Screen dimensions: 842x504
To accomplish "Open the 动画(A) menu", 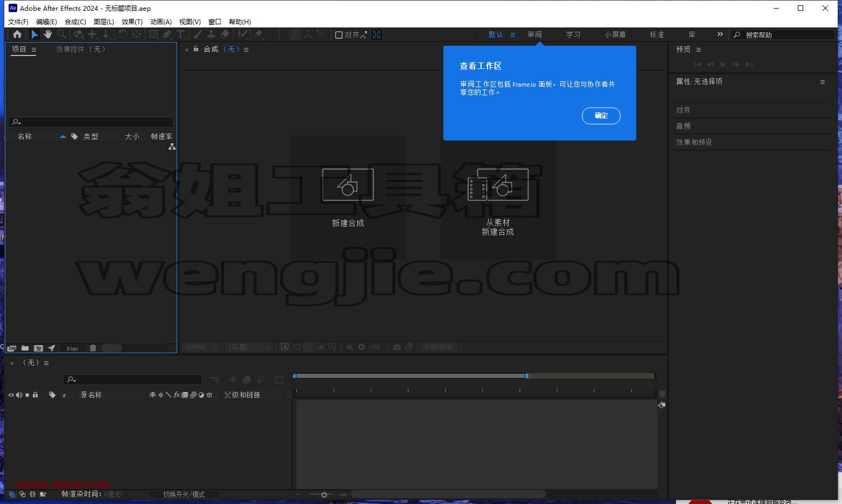I will tap(161, 22).
